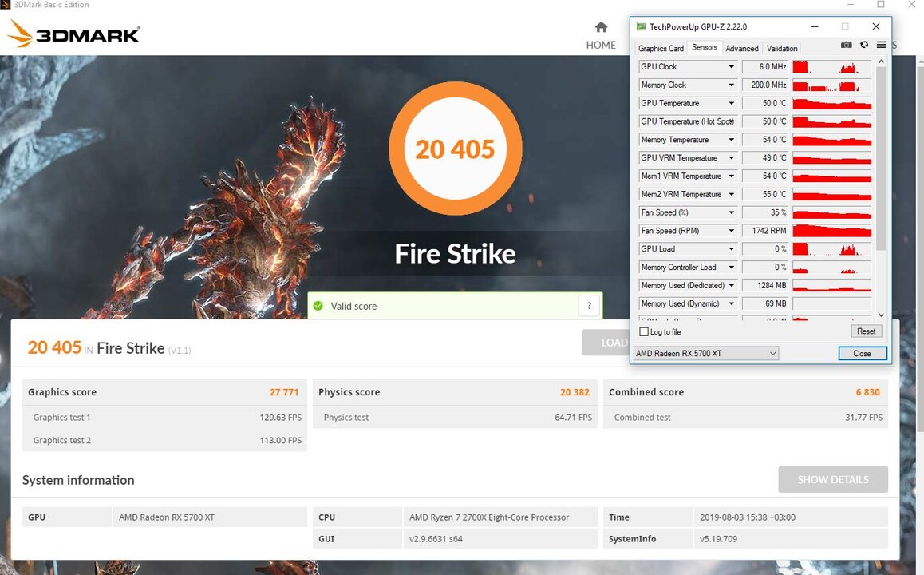
Task: Open the GPU Temperature sensor dropdown
Action: tap(732, 103)
